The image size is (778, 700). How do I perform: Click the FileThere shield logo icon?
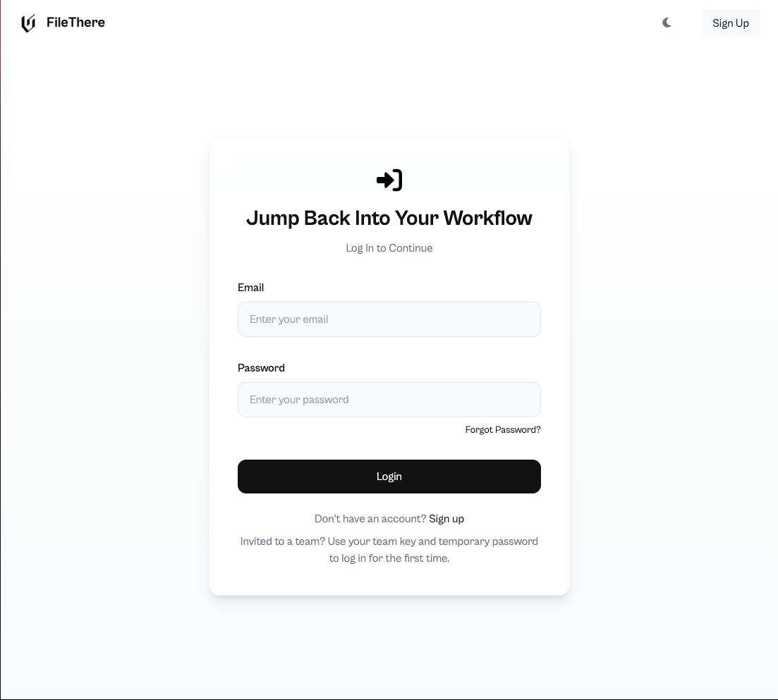[28, 23]
